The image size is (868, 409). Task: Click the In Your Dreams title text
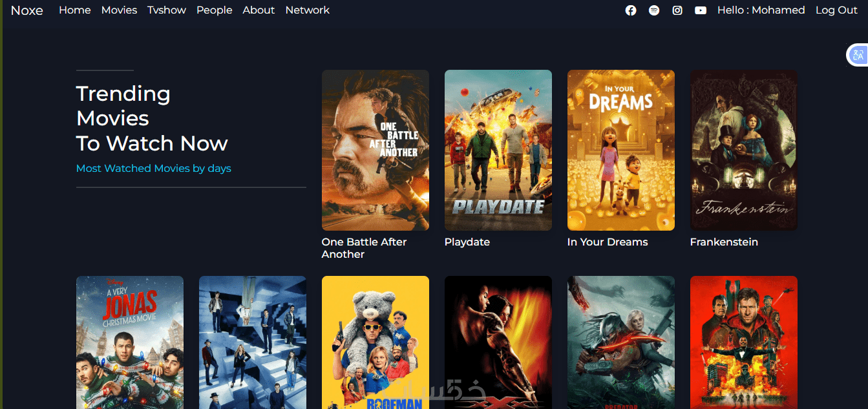pyautogui.click(x=608, y=242)
